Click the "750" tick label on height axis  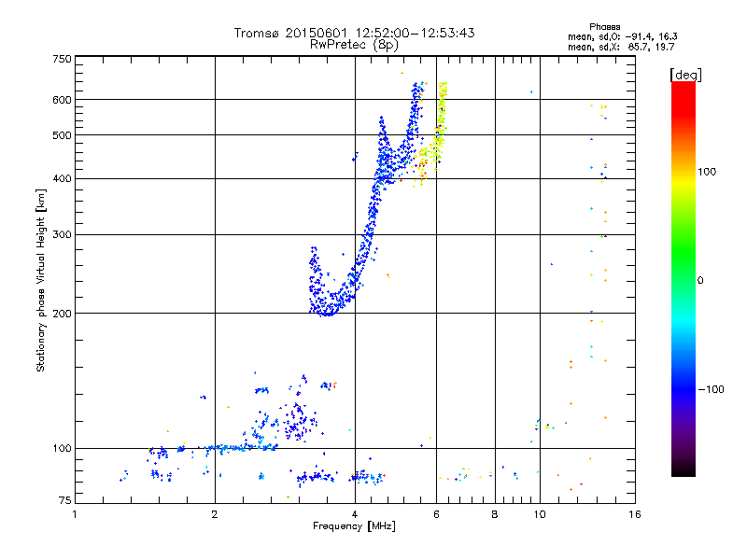pos(63,59)
